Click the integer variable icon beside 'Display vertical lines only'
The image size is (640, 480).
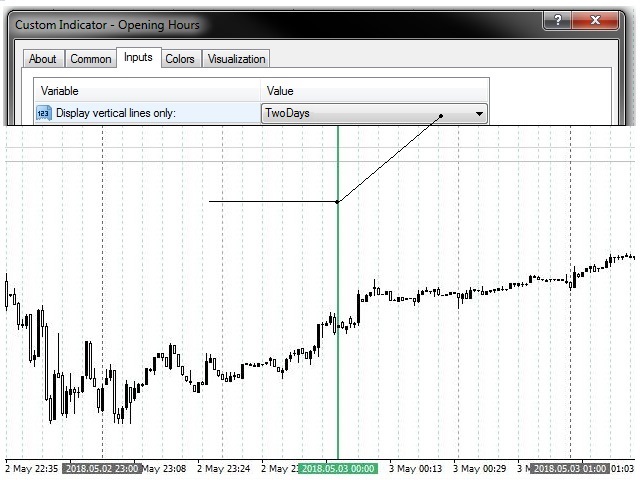44,113
